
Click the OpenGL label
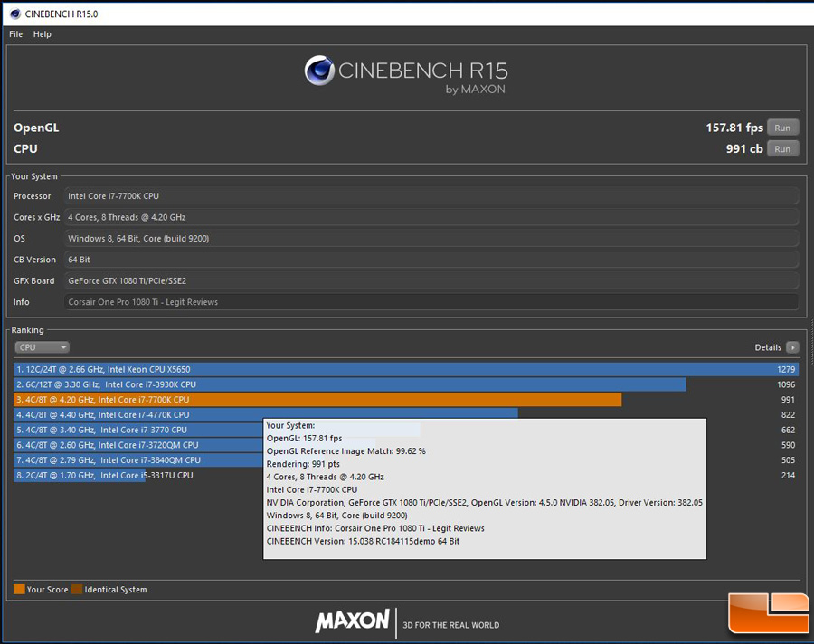point(36,128)
